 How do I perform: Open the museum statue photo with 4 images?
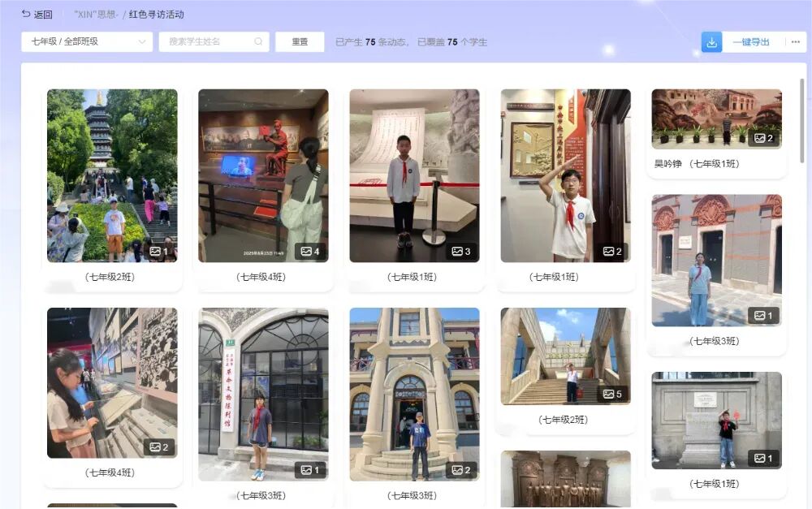[x=264, y=175]
